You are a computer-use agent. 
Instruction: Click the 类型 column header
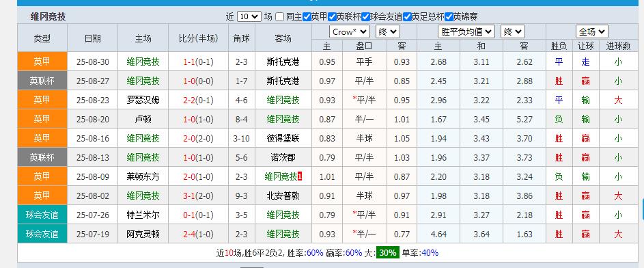tap(42, 39)
